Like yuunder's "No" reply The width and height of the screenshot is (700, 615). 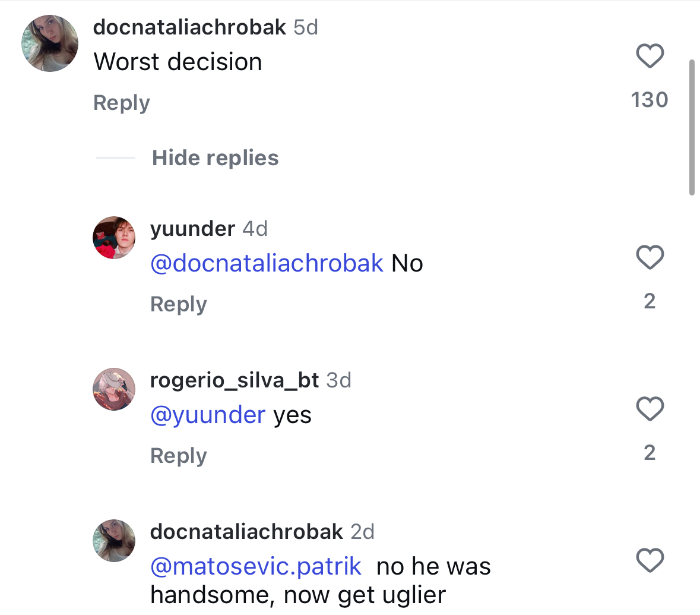pyautogui.click(x=650, y=258)
